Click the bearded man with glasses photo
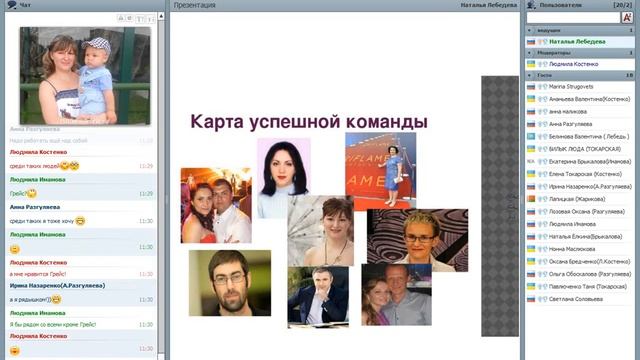This screenshot has width=640, height=360. point(230,283)
